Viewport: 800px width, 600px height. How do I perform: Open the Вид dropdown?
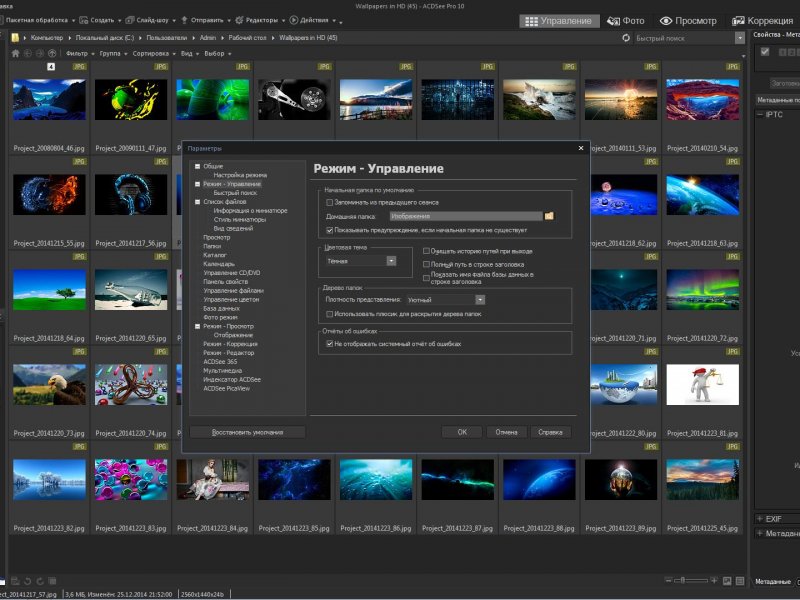click(190, 53)
